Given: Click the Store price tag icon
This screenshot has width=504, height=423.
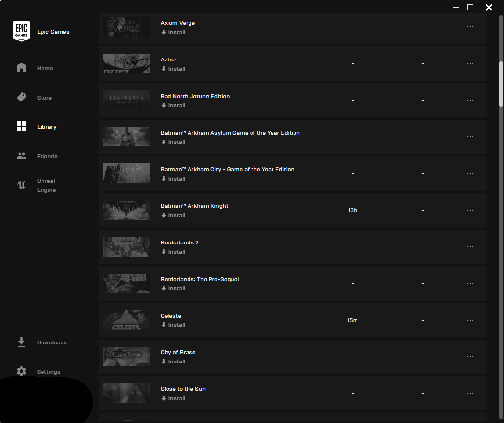Looking at the screenshot, I should click(x=21, y=98).
